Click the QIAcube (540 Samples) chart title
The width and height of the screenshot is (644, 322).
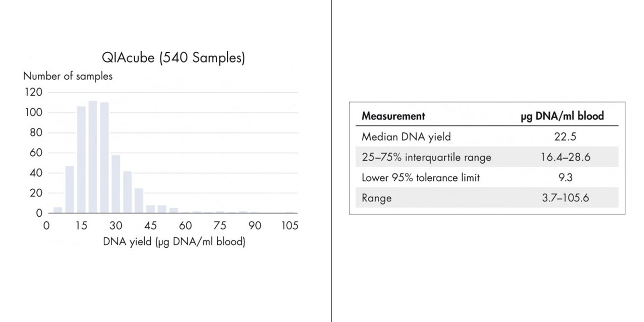point(173,58)
